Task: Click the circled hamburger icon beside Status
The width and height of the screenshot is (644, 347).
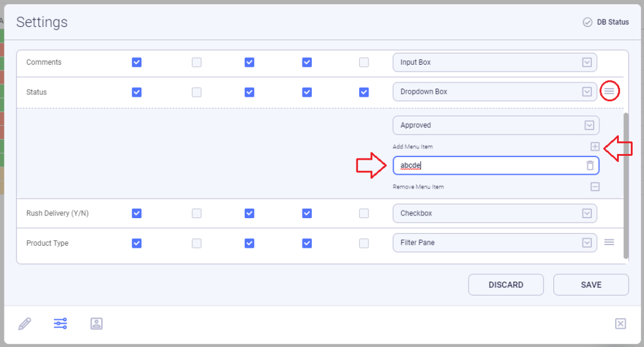Action: 609,91
